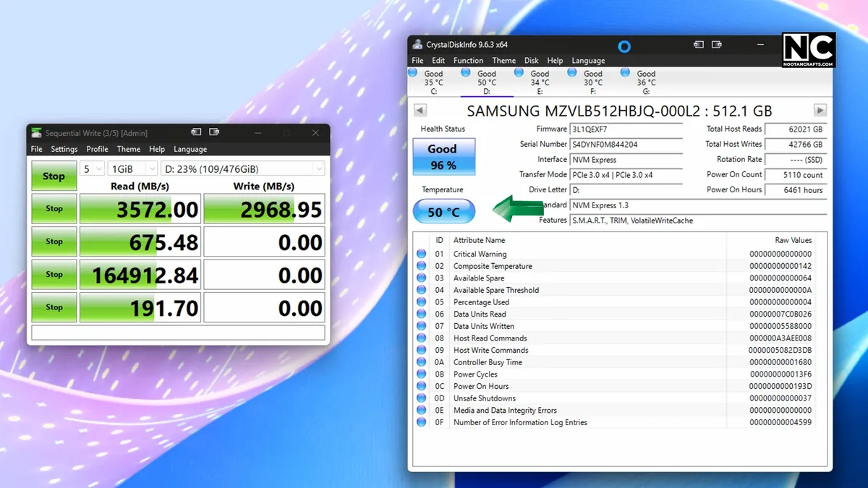Click the Critical Warning status orb
868x488 pixels.
point(422,254)
